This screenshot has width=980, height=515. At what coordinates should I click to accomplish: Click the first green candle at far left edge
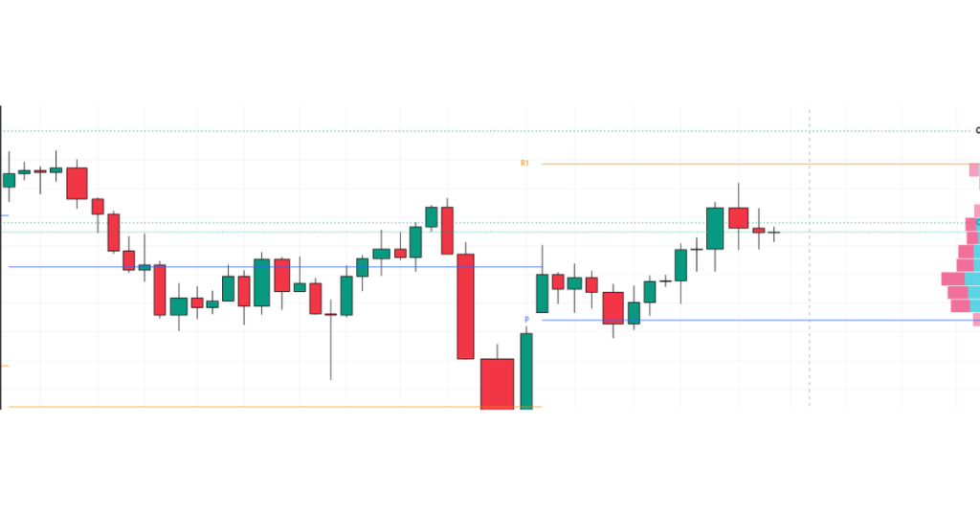click(x=10, y=180)
